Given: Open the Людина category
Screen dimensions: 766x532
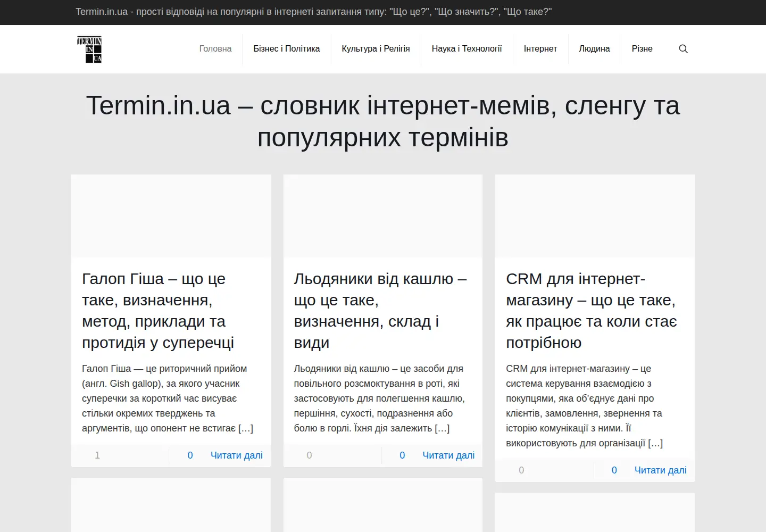Looking at the screenshot, I should pos(594,49).
